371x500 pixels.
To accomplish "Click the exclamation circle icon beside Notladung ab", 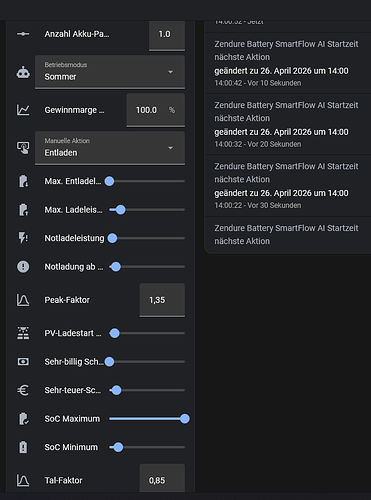I will (x=23, y=267).
